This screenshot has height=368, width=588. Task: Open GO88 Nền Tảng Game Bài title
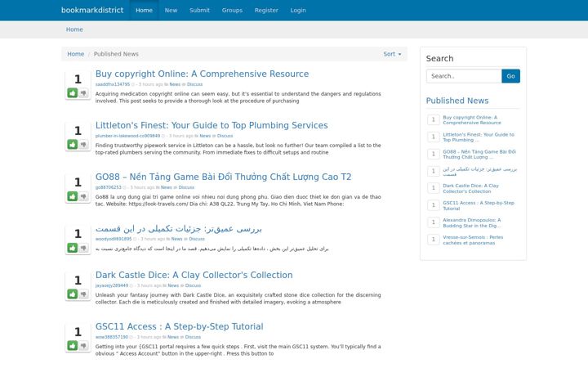(223, 177)
